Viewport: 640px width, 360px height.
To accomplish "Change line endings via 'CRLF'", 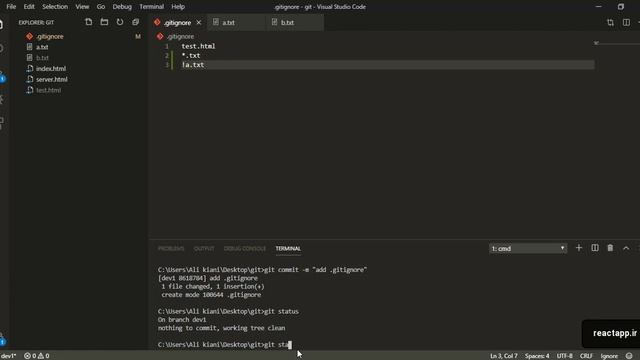I will [x=587, y=356].
